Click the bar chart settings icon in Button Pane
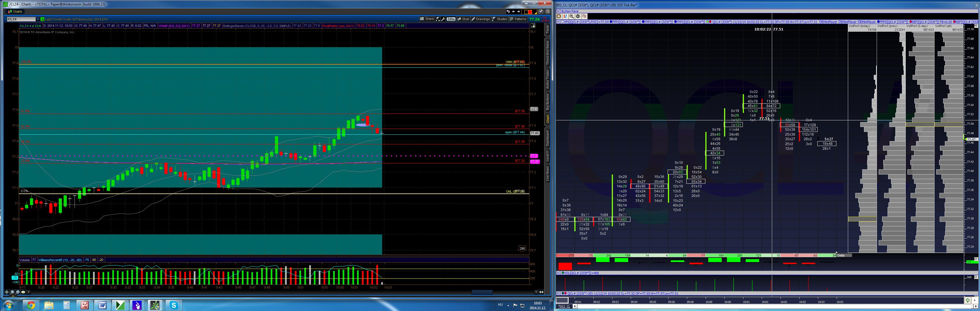The image size is (980, 311). point(565,16)
